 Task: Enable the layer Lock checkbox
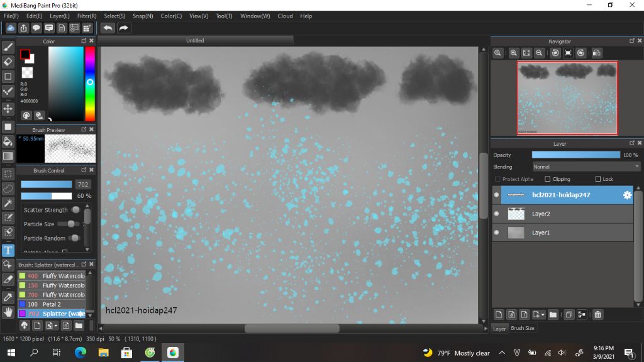coord(598,179)
